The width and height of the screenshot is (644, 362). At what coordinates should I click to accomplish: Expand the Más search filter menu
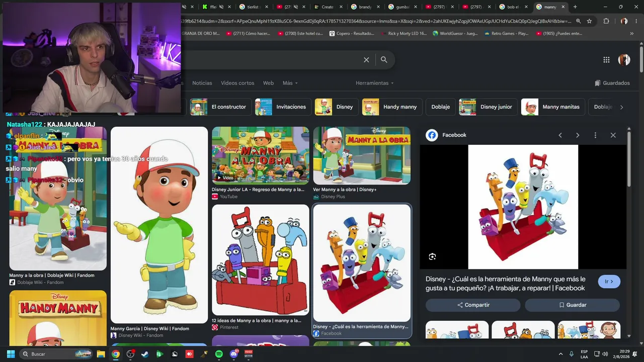pos(290,83)
